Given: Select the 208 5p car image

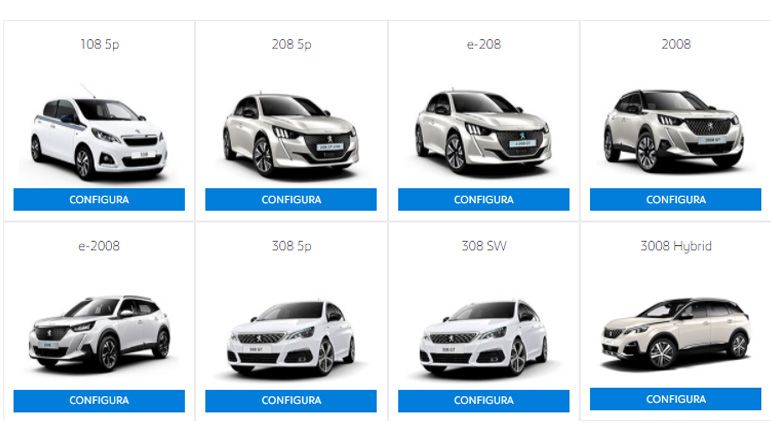Looking at the screenshot, I should coord(291,134).
